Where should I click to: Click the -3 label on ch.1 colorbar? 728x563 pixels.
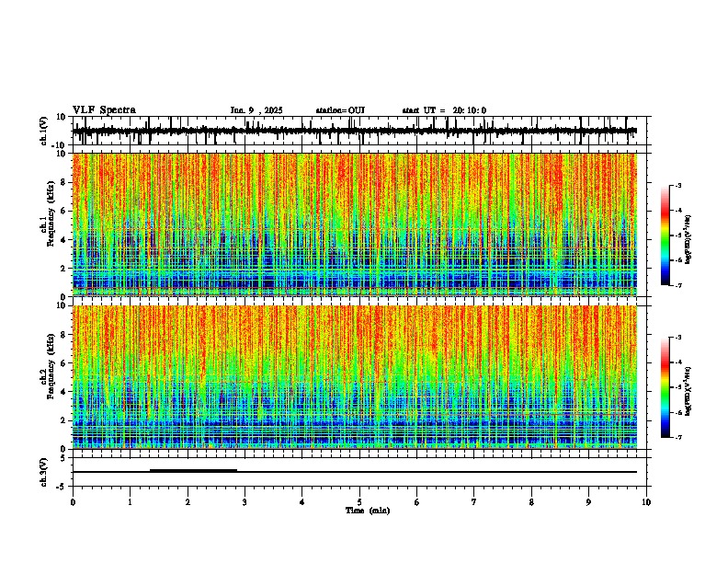click(x=677, y=186)
